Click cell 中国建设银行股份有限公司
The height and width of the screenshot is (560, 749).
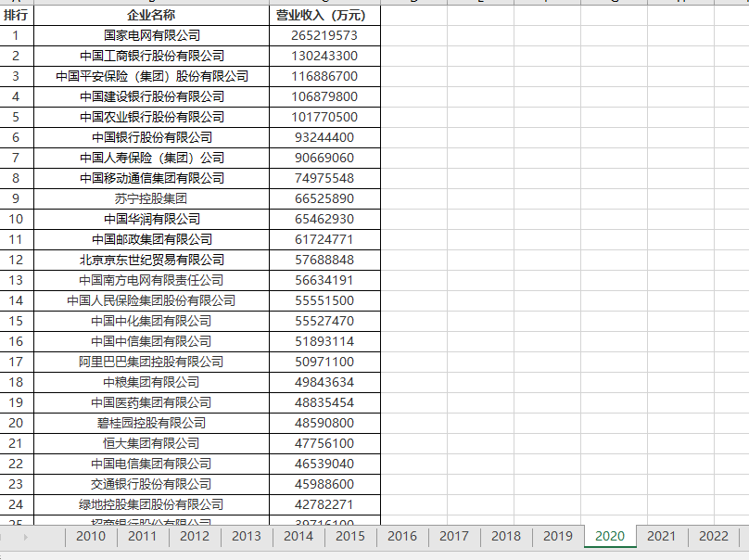151,97
